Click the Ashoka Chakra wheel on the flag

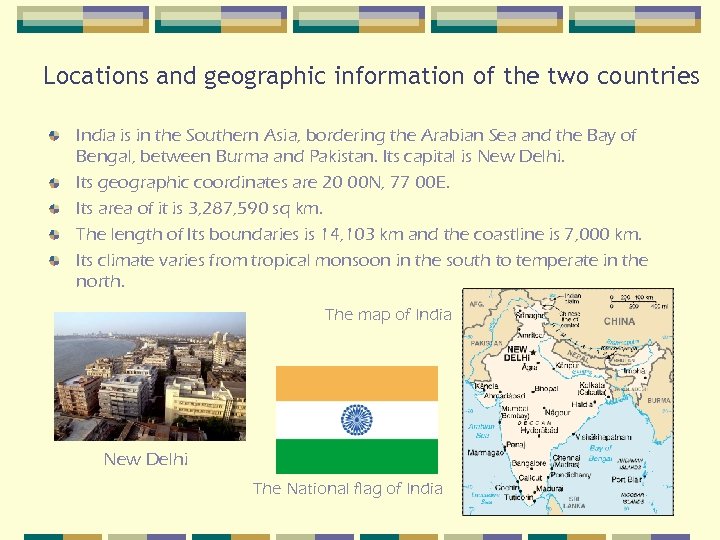pyautogui.click(x=357, y=420)
